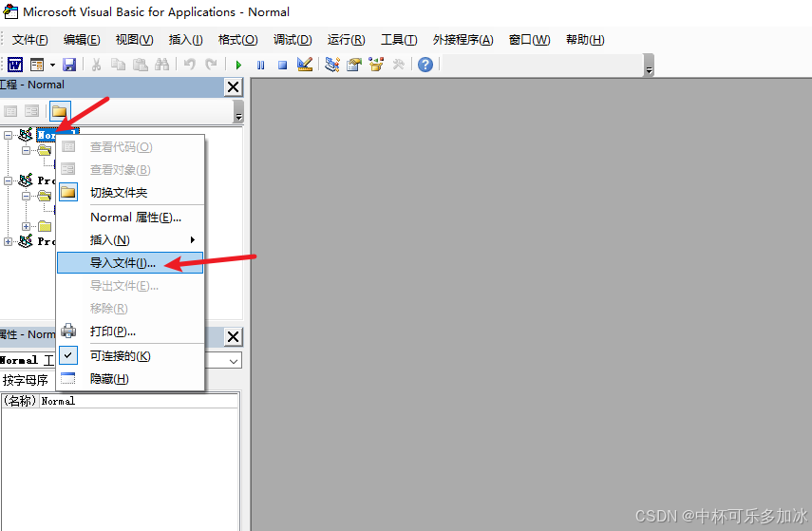
Task: Open the 工具(T) menu
Action: 399,40
